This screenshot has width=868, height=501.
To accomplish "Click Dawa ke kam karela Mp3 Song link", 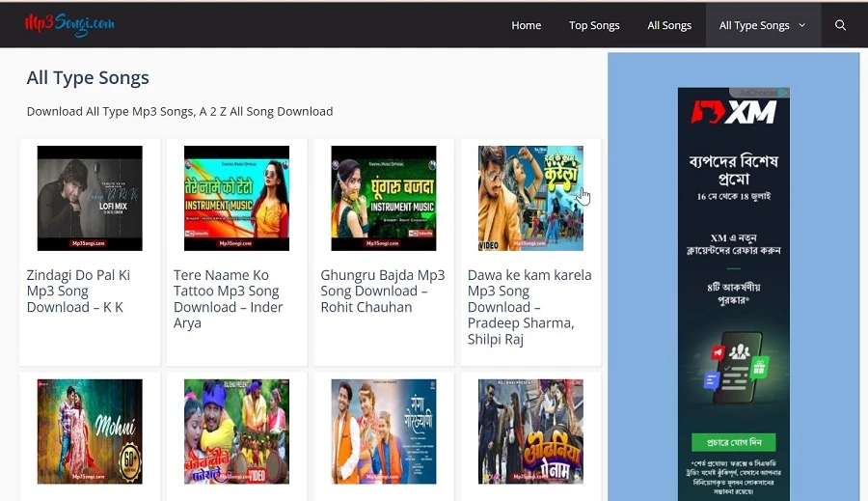I will pyautogui.click(x=529, y=307).
